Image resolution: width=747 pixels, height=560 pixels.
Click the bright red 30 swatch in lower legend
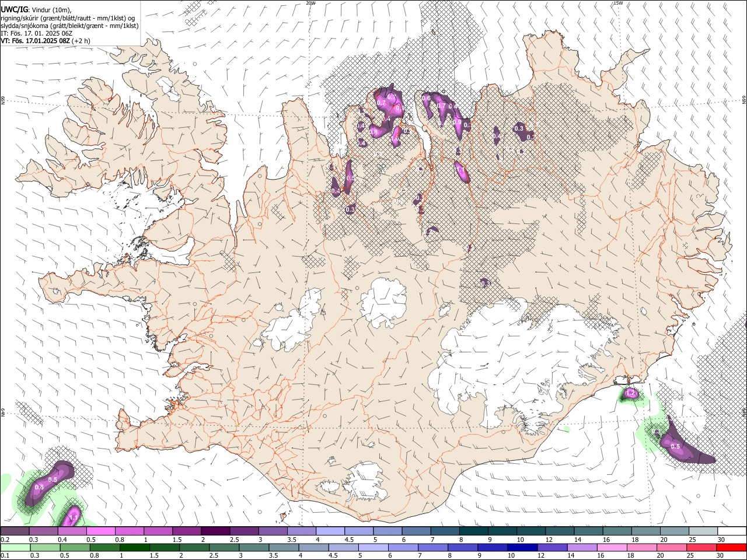pyautogui.click(x=731, y=547)
